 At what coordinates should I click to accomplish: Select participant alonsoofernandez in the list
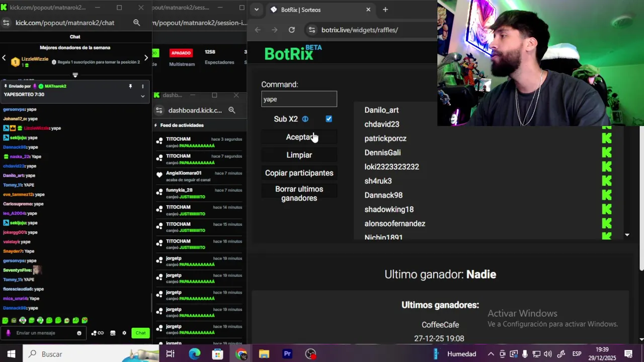click(395, 224)
